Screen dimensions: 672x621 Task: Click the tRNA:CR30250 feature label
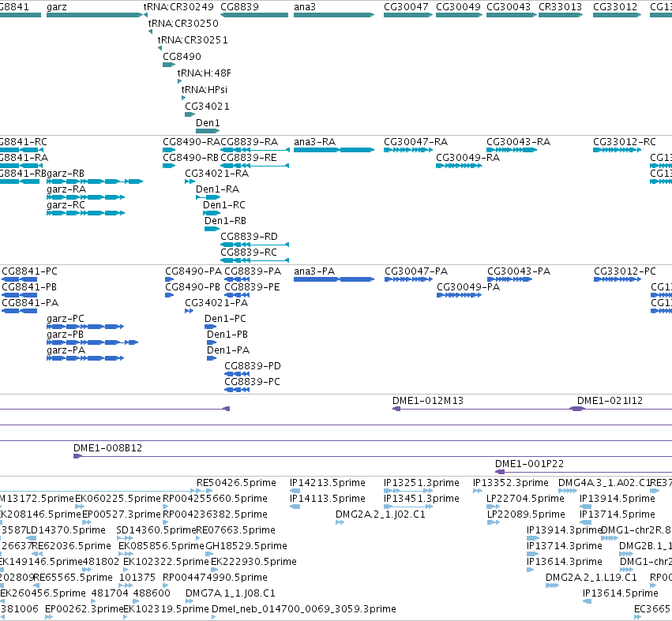(183, 23)
